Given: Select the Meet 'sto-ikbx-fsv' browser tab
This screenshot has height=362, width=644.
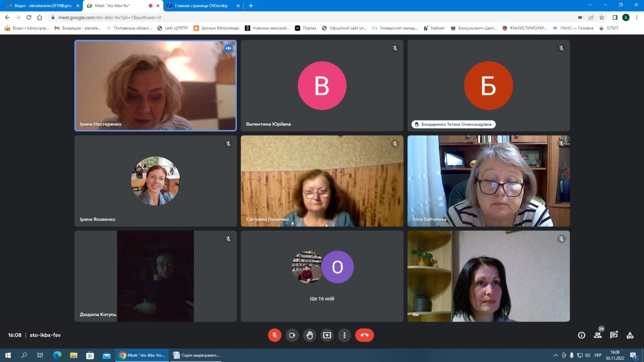Looking at the screenshot, I should 122,6.
